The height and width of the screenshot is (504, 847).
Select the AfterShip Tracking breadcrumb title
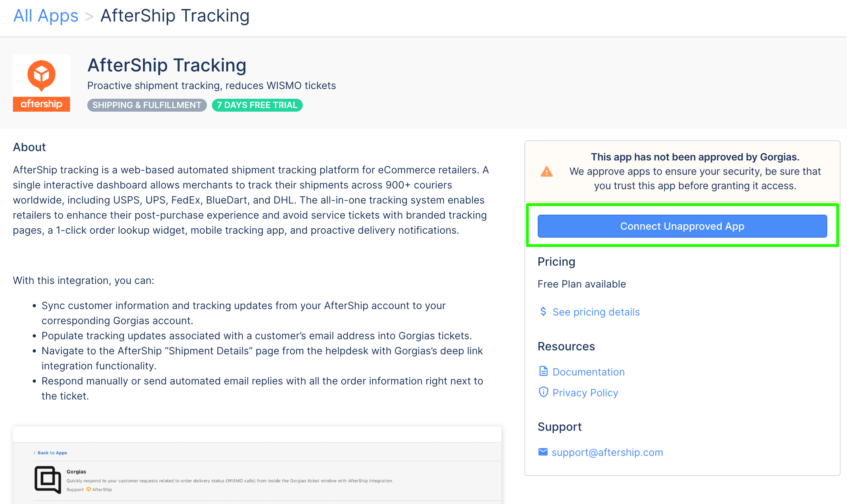(x=175, y=16)
